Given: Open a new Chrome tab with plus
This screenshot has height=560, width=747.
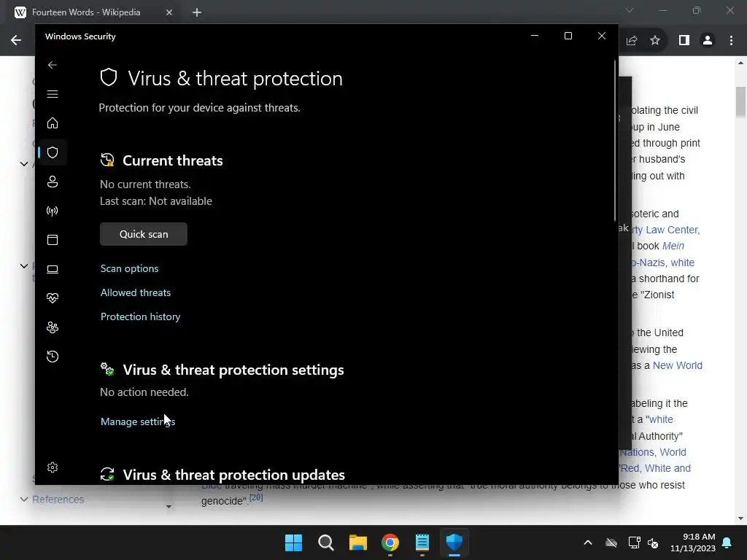Looking at the screenshot, I should (x=197, y=12).
